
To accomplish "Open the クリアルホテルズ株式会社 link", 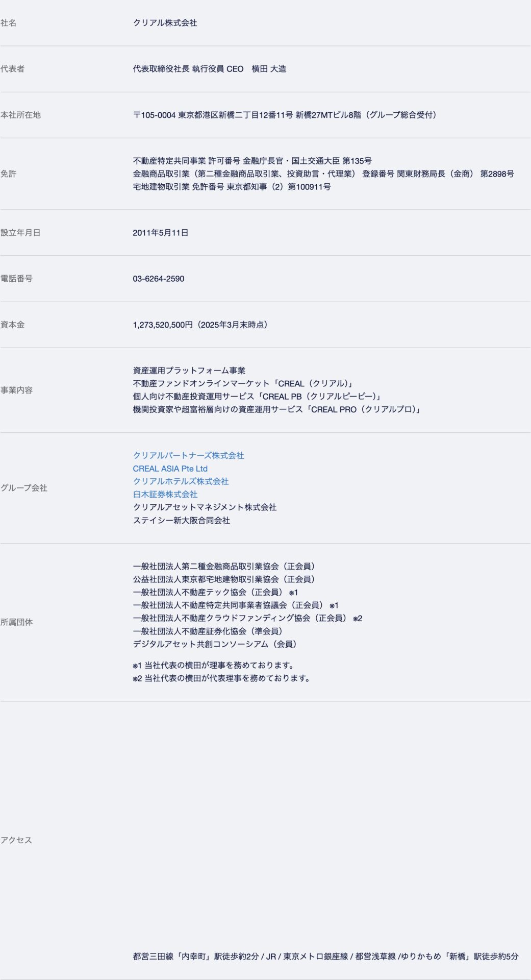I will point(181,481).
